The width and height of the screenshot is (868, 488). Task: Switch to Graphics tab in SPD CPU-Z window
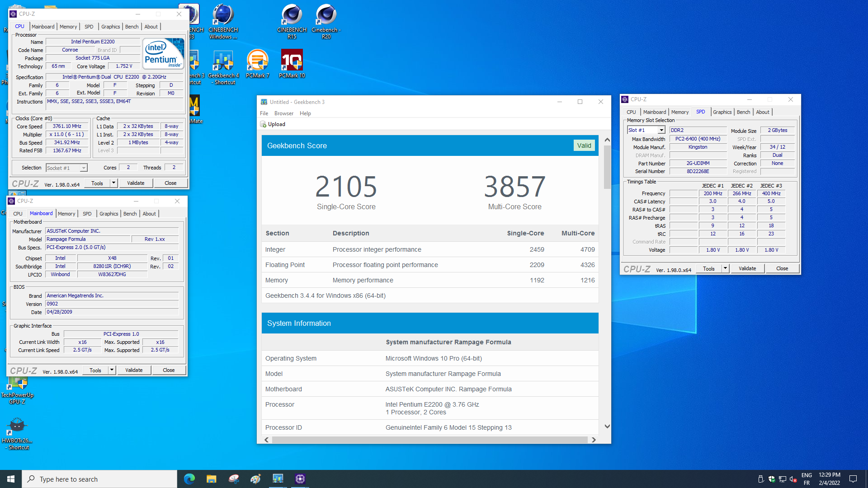(x=722, y=112)
